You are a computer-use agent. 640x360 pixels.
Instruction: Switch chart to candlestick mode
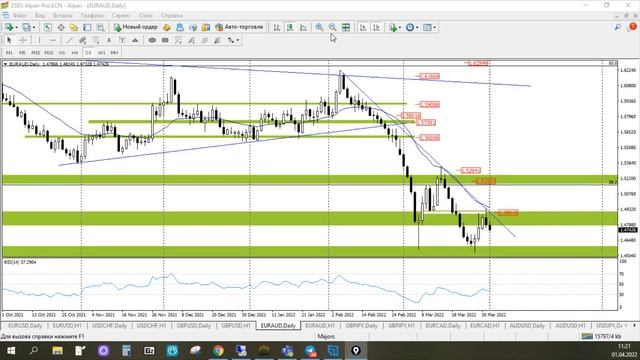290,27
